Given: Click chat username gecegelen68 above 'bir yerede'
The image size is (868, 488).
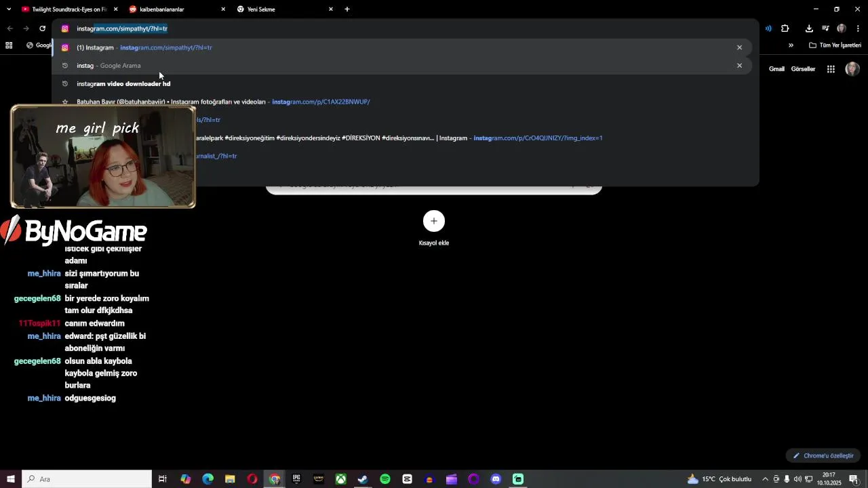Looking at the screenshot, I should 37,299.
